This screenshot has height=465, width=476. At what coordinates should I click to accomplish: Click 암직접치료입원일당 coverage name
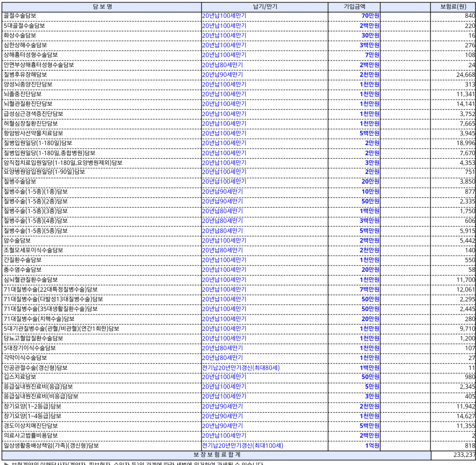tap(63, 163)
